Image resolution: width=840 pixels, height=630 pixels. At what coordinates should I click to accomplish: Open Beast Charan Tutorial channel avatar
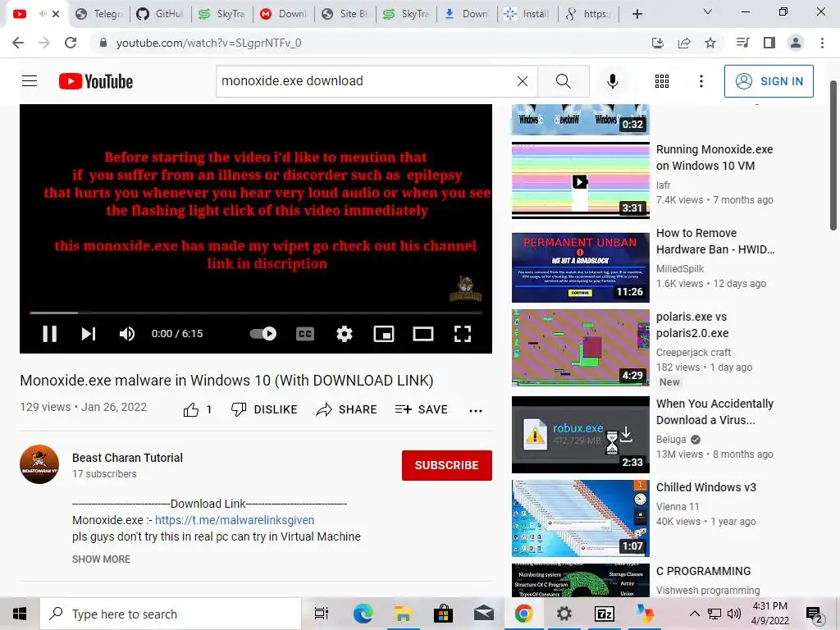pyautogui.click(x=39, y=464)
